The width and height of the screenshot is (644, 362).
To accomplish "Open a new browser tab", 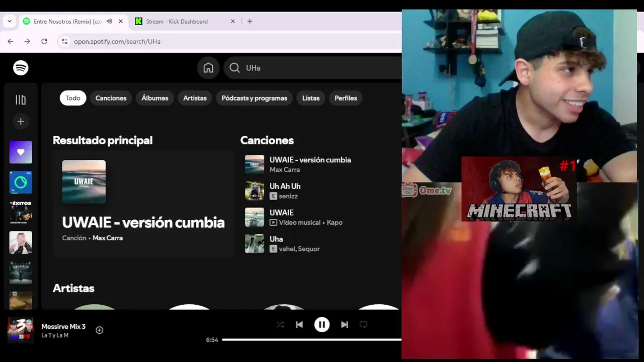I will click(x=250, y=21).
